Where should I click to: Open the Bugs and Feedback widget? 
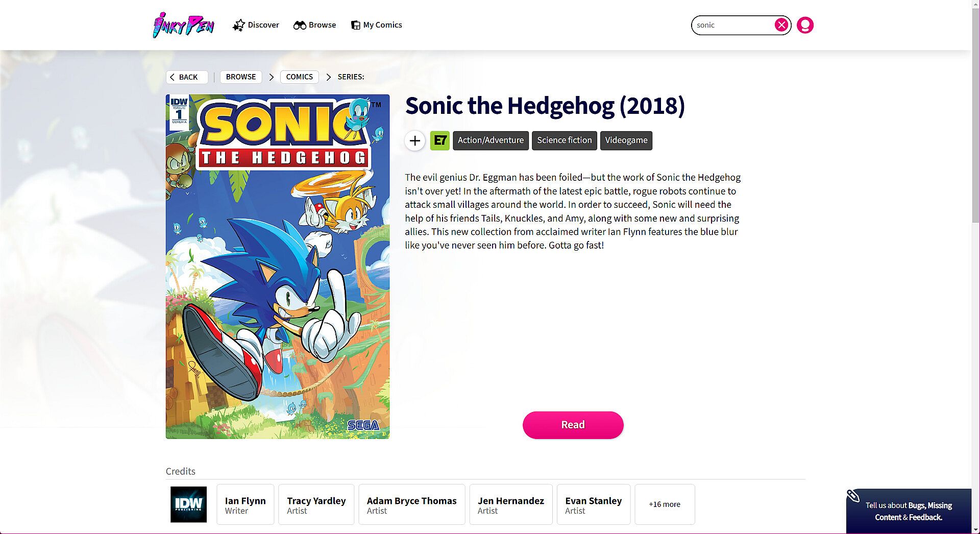coord(908,511)
